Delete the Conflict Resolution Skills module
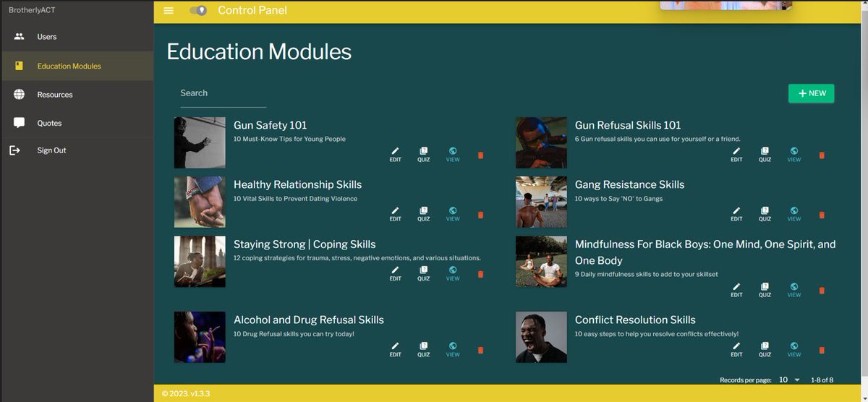This screenshot has height=402, width=868. pyautogui.click(x=822, y=351)
